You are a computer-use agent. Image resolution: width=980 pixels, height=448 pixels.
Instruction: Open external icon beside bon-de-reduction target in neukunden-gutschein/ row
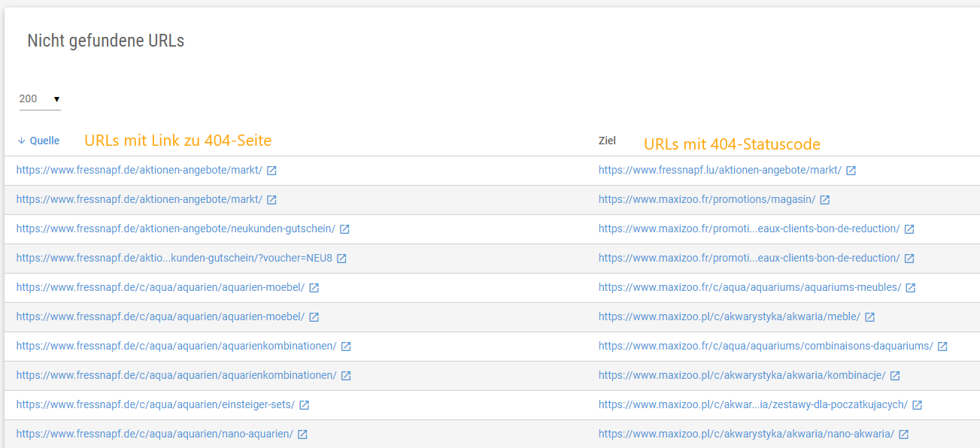click(909, 229)
